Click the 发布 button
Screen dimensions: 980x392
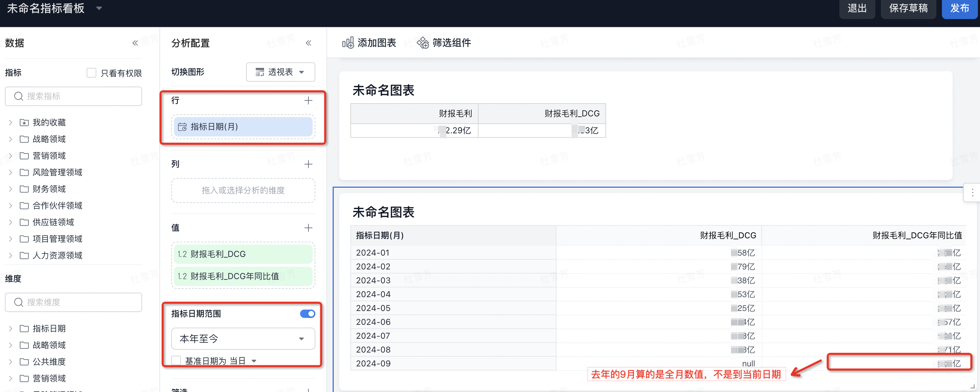[x=959, y=8]
